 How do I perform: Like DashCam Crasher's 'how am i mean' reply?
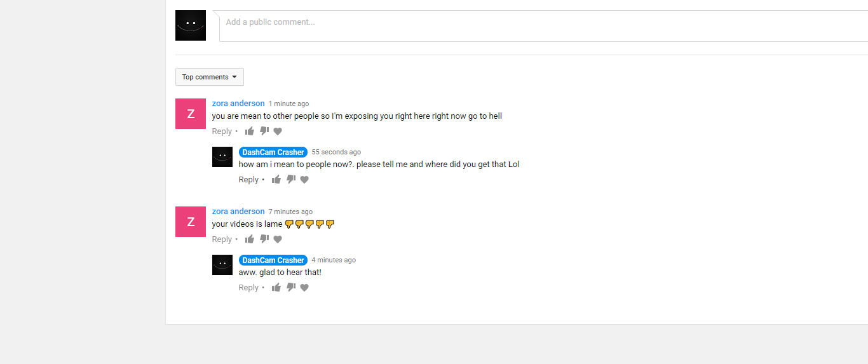point(276,180)
